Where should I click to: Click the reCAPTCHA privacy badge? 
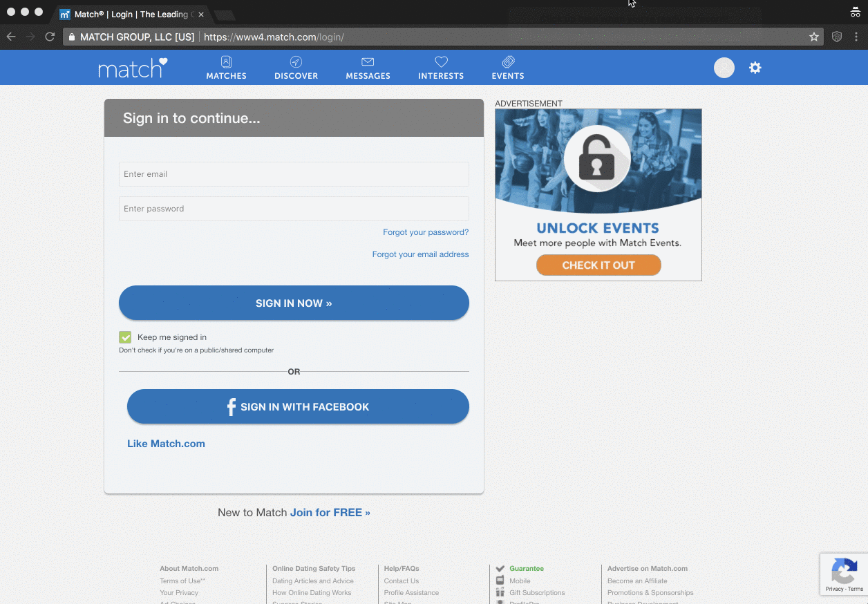[x=844, y=574]
